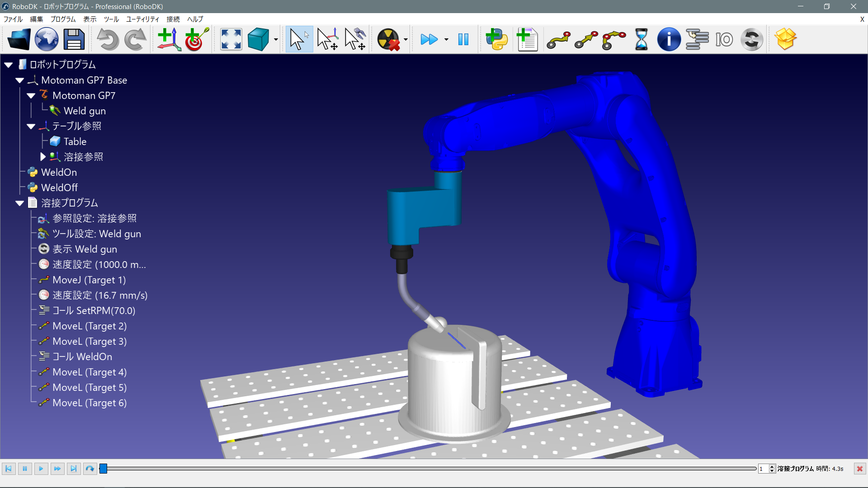Add a new robot program

pyautogui.click(x=527, y=39)
